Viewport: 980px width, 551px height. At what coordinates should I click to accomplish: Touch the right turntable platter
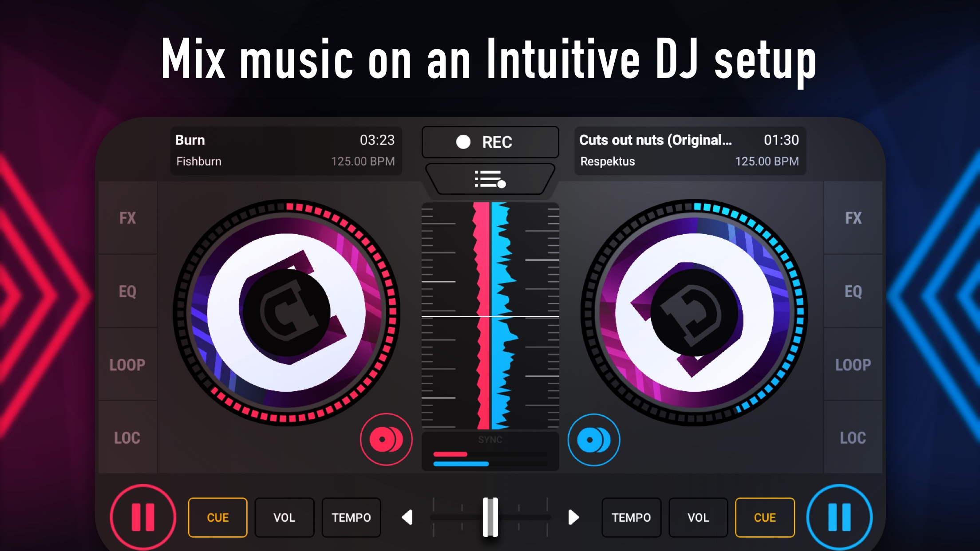[694, 313]
